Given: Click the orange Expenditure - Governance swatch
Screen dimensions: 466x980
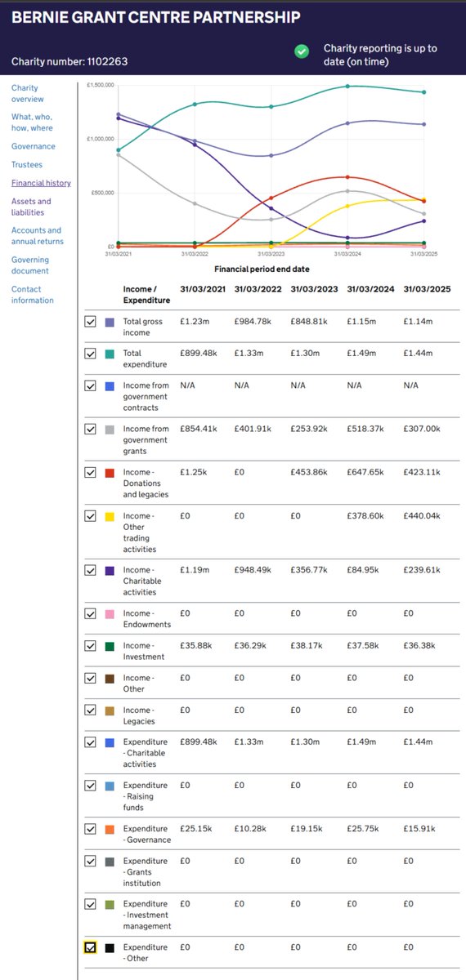Looking at the screenshot, I should pyautogui.click(x=110, y=829).
